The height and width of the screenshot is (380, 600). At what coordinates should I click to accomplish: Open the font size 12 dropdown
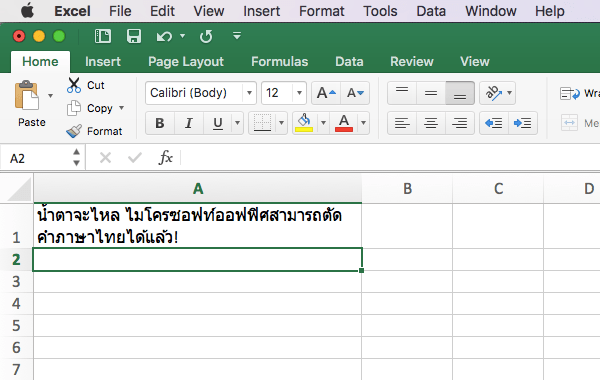coord(299,93)
